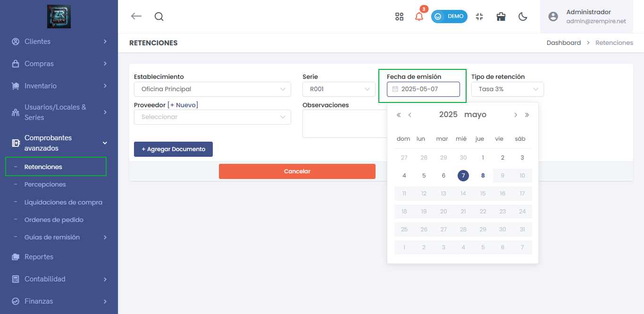
Task: Click the Administrador profile avatar
Action: [552, 16]
